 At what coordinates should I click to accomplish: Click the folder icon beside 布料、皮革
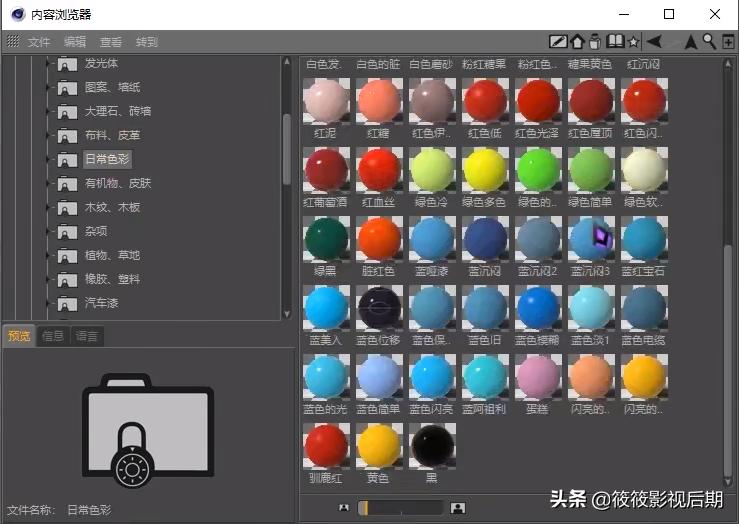click(x=67, y=136)
